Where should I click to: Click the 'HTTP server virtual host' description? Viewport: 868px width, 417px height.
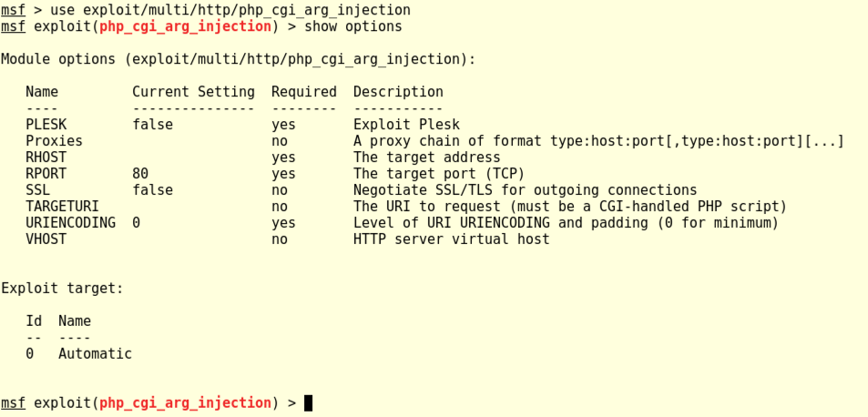pyautogui.click(x=451, y=239)
